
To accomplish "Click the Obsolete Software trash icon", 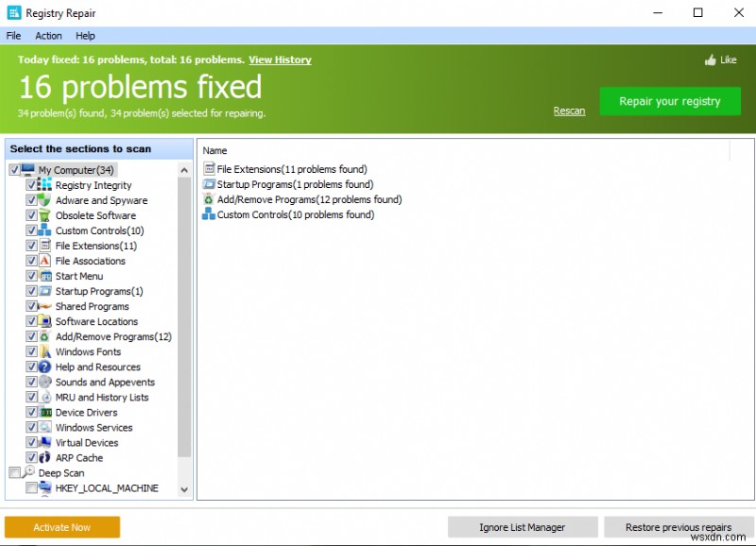I will (44, 215).
